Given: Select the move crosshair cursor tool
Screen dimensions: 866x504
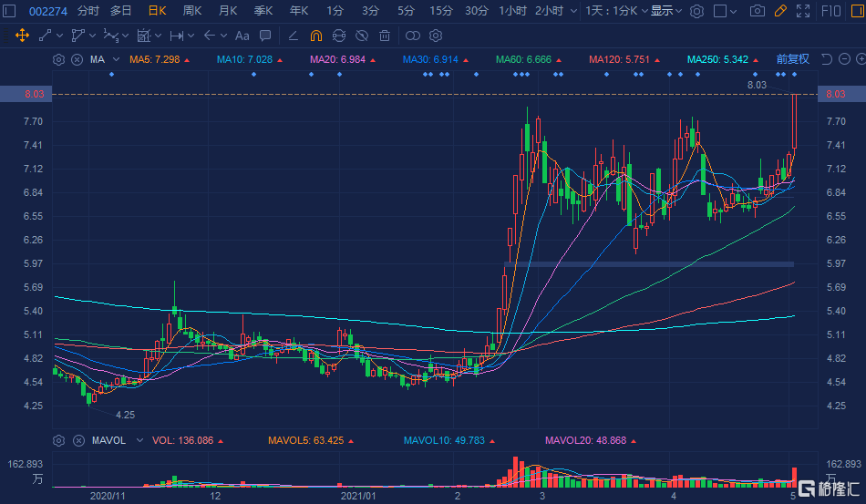Looking at the screenshot, I should 22,36.
